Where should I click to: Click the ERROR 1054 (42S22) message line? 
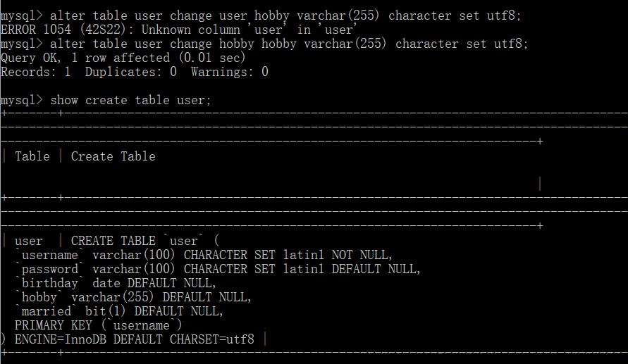179,30
